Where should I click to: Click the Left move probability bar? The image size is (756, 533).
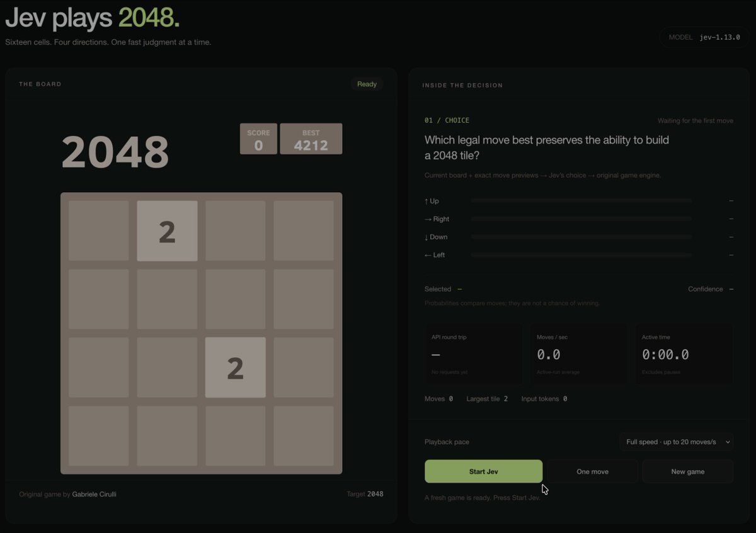(x=581, y=255)
